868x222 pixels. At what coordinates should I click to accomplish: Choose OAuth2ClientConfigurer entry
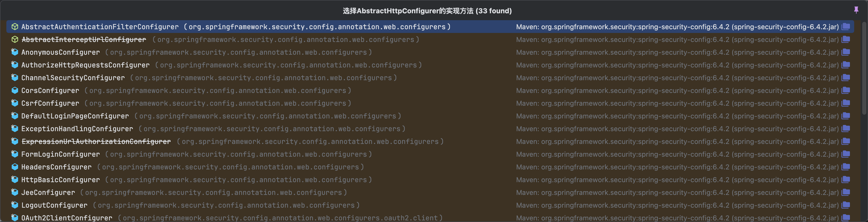(x=67, y=218)
